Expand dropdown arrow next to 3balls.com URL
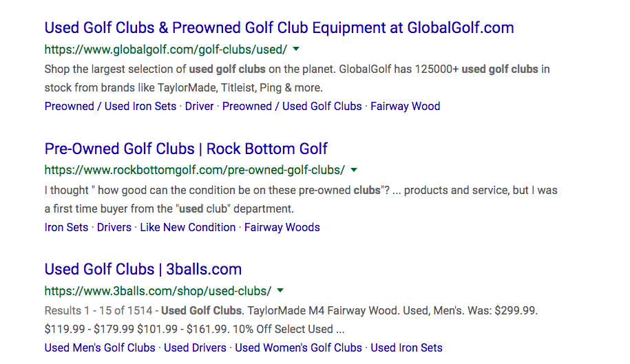Screen dimensions: 630x364 [x=280, y=290]
